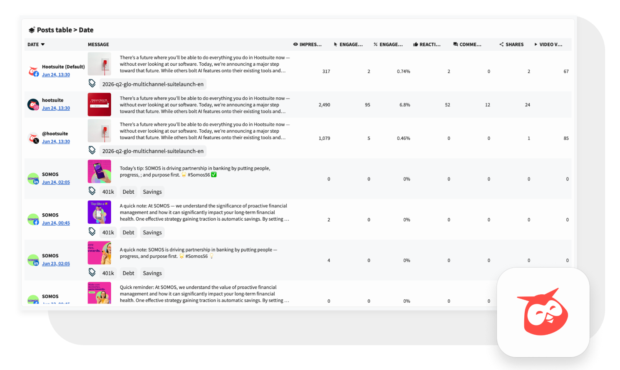Click the 95 engagements value
The height and width of the screenshot is (370, 620).
point(367,105)
